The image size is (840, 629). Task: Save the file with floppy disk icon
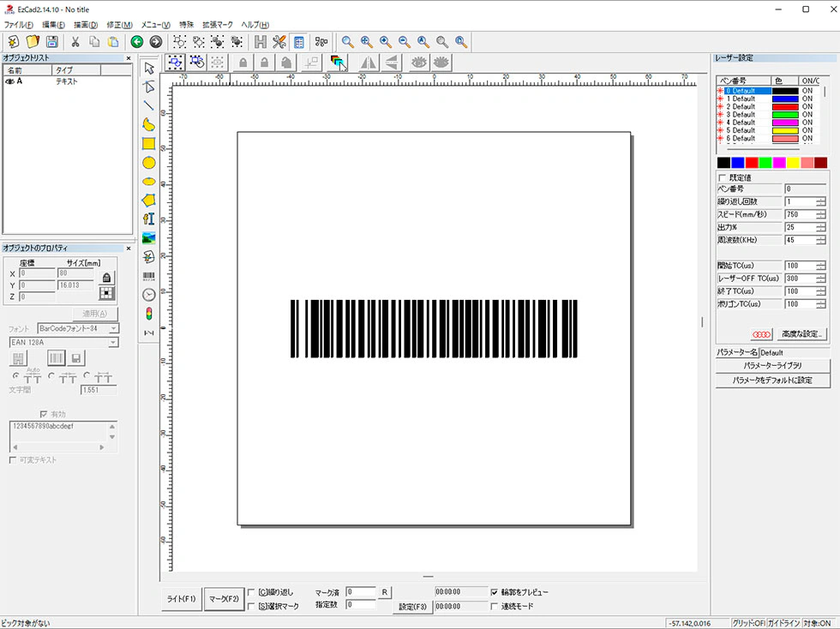[x=52, y=42]
